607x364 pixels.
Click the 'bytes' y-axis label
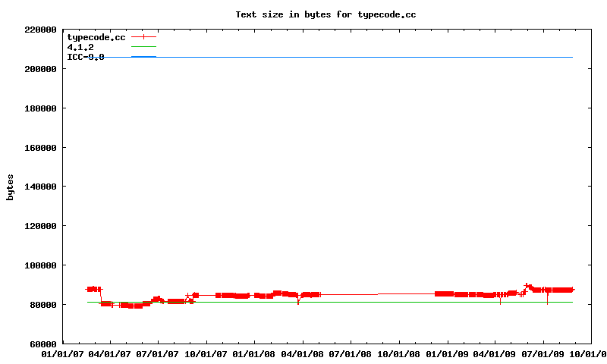point(11,187)
